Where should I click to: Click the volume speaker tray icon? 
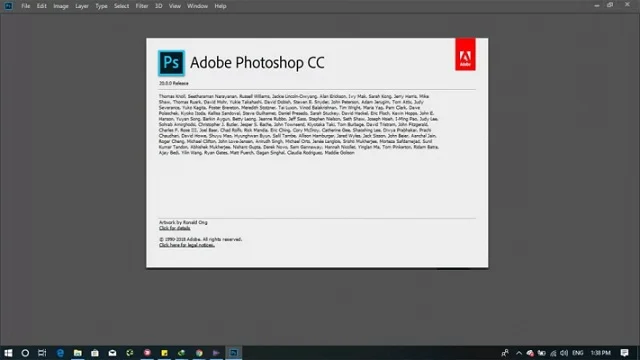[564, 353]
